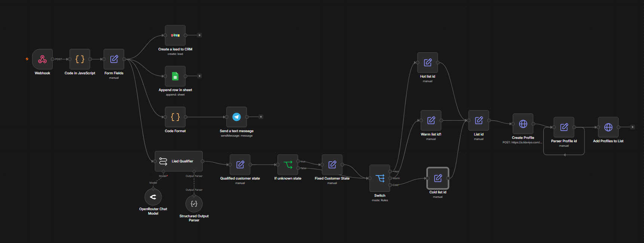Open the Lied Qualifier chain node
Screen dimensions: 644x243
pyautogui.click(x=179, y=161)
